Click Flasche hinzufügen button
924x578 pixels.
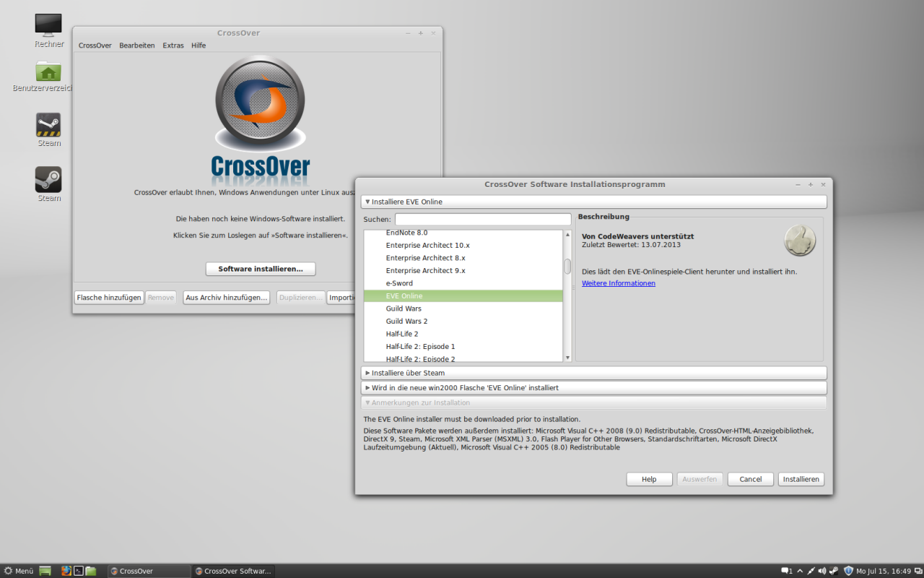point(109,298)
